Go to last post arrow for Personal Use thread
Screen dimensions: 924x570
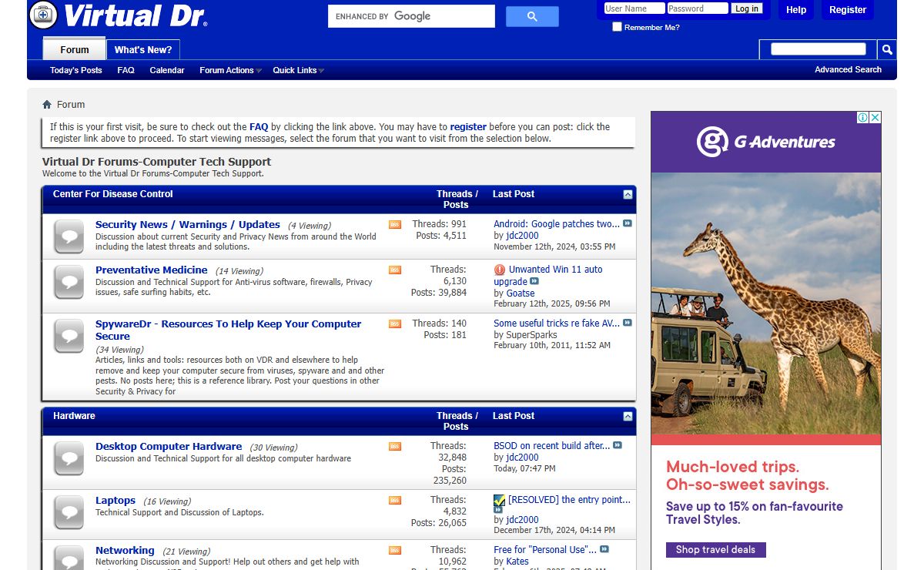pos(604,549)
